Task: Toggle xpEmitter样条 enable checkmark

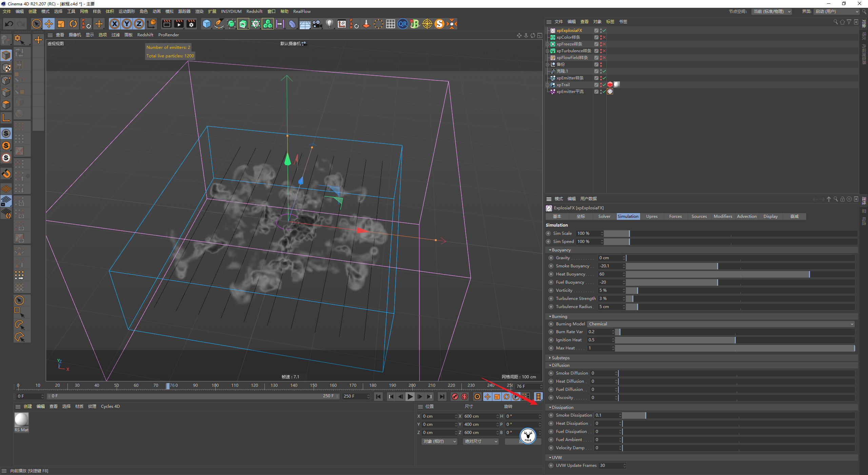Action: pos(604,78)
